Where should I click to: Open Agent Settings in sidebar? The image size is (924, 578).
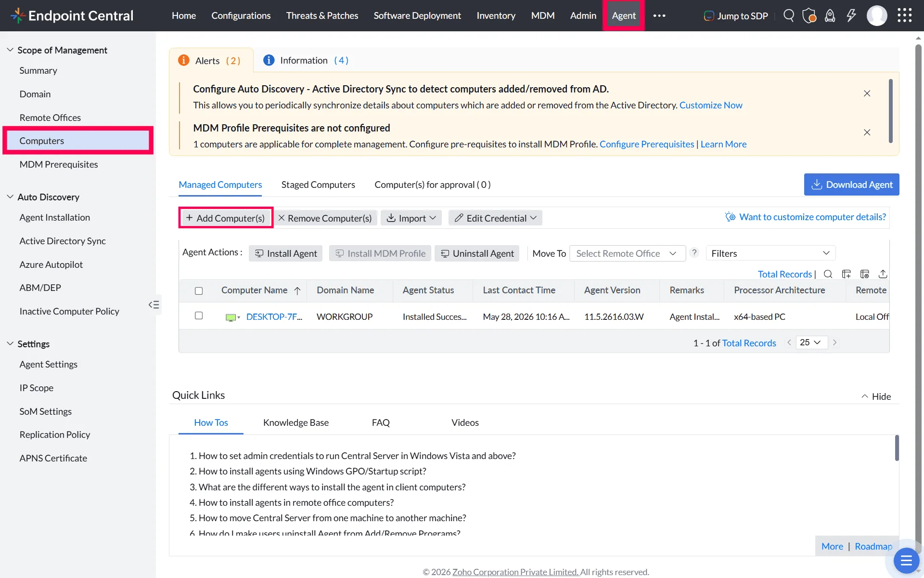pos(48,364)
